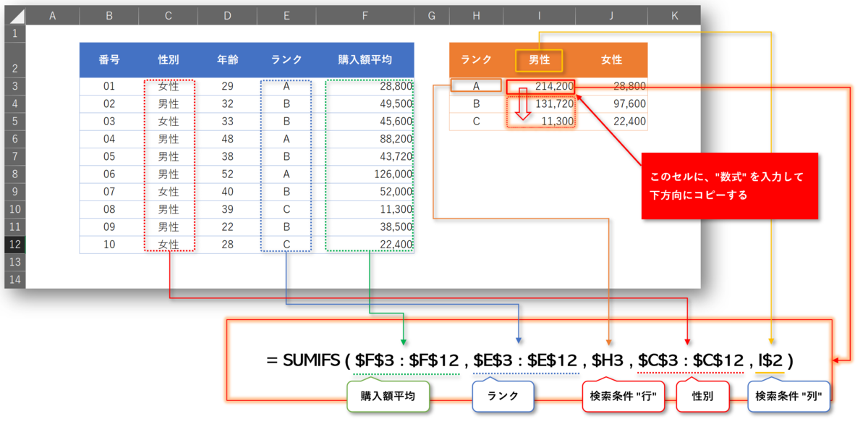Click the orange ランク header in column H
868x427 pixels.
(476, 60)
